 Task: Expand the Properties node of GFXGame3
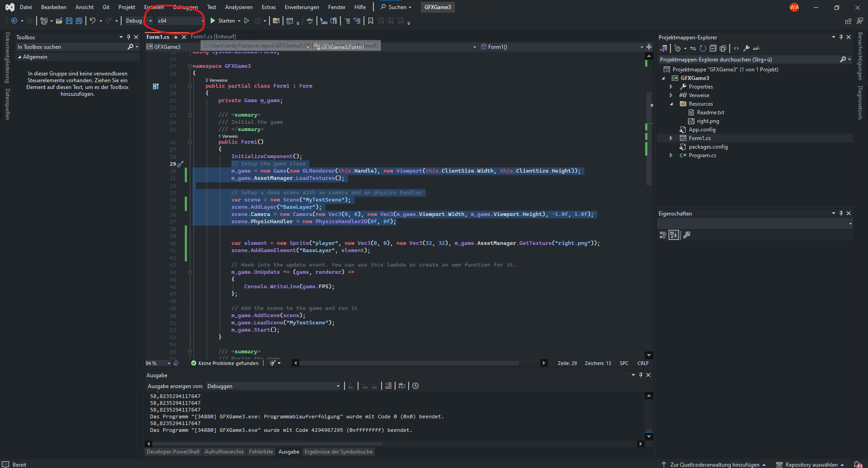coord(671,86)
